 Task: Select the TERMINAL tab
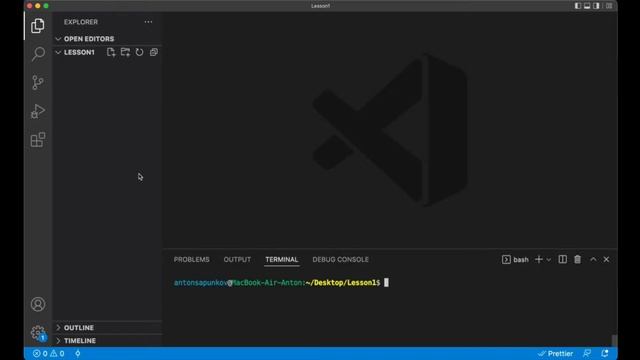tap(282, 260)
